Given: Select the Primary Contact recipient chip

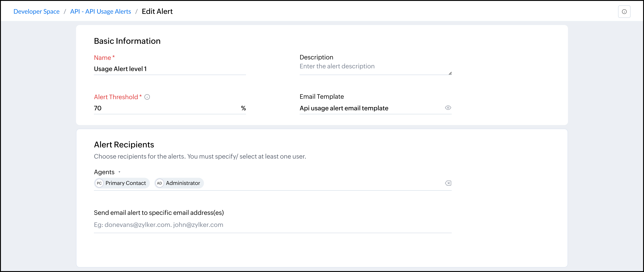Looking at the screenshot, I should pyautogui.click(x=125, y=183).
